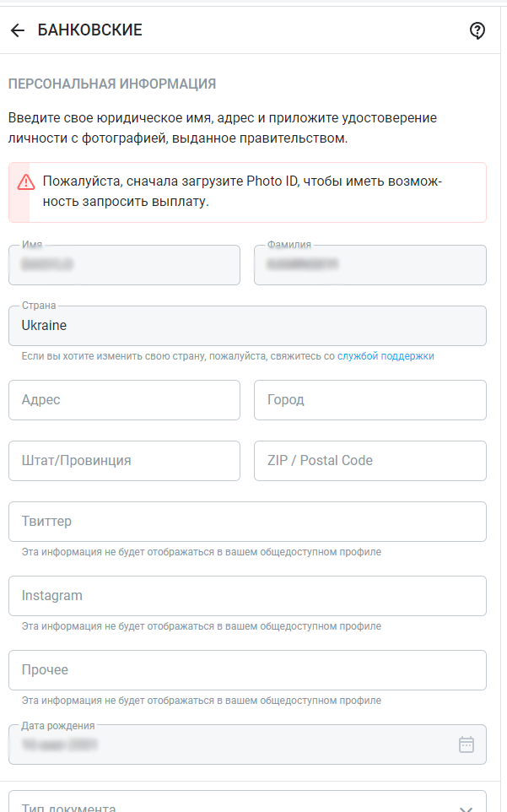Focus the Твиттер input field
Screen dimensions: 507x812
[x=247, y=522]
